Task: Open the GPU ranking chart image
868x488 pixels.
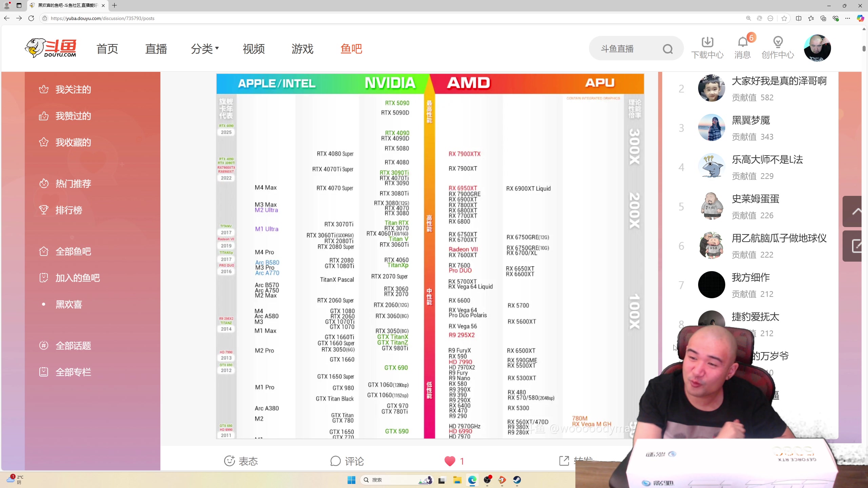Action: [x=430, y=256]
